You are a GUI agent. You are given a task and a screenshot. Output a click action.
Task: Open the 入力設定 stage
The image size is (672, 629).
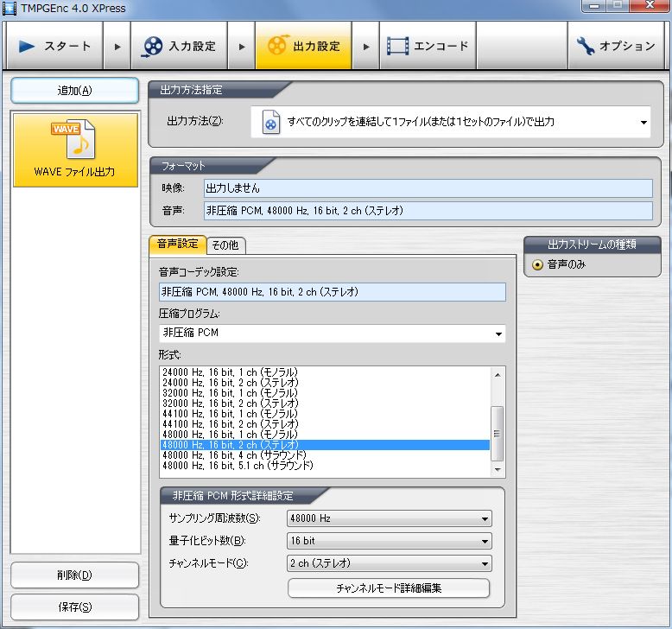(179, 46)
